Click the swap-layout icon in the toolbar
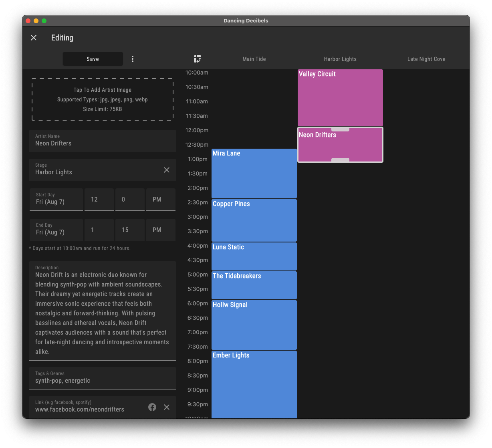This screenshot has width=492, height=448. [198, 59]
